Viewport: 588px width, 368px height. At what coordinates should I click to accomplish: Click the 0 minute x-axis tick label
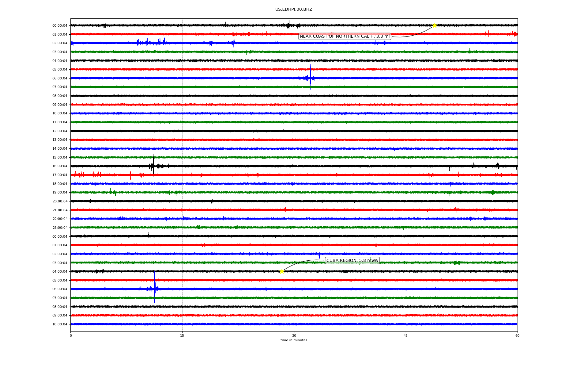(71, 335)
